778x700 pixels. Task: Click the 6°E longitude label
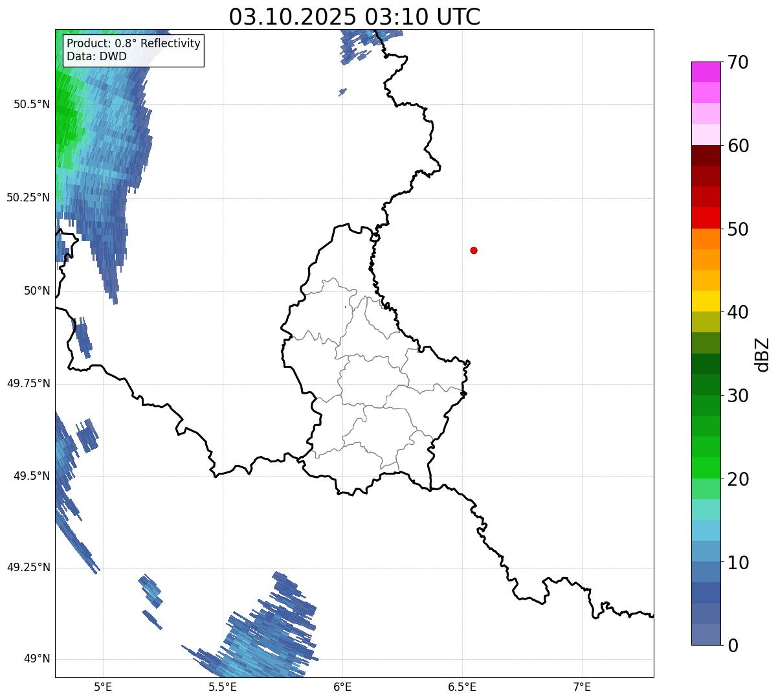pyautogui.click(x=342, y=687)
